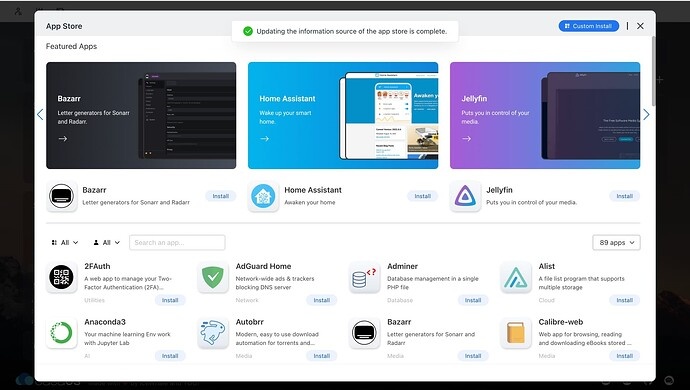Expand the category All dropdown filter

click(65, 243)
